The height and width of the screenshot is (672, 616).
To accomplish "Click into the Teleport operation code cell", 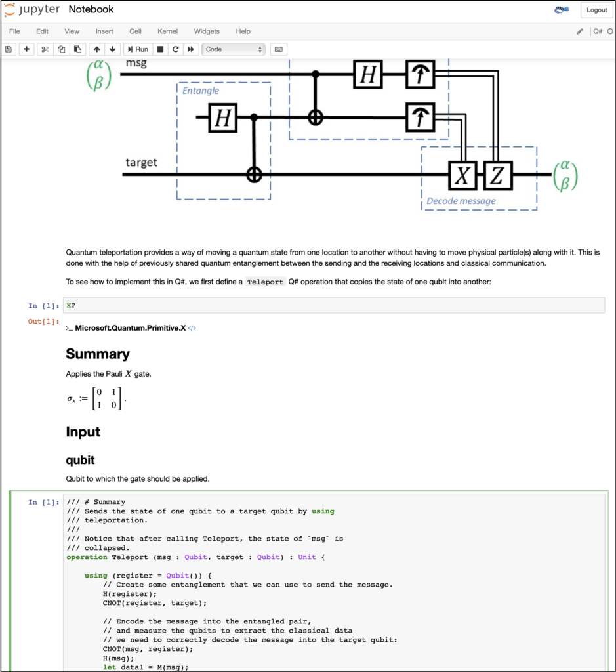I will (334, 583).
